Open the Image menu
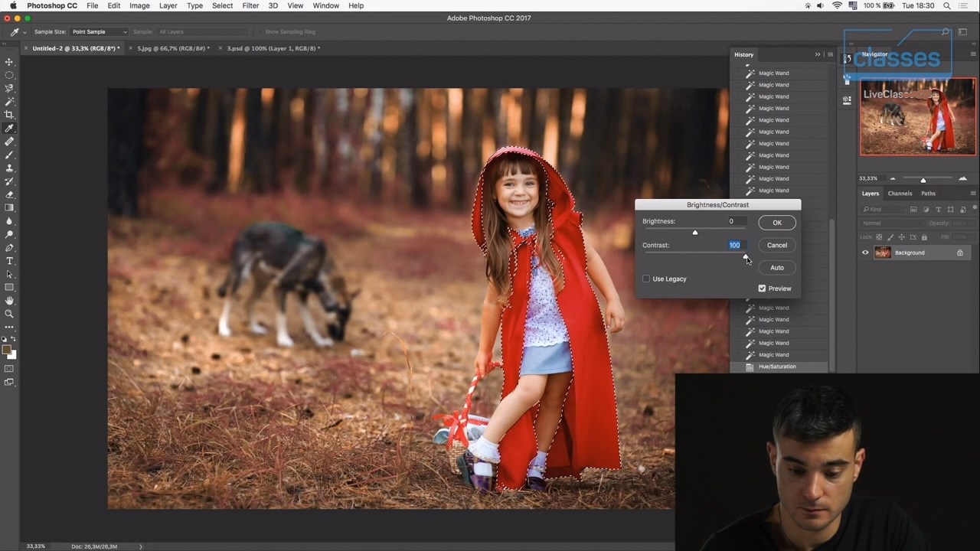980x551 pixels. 139,5
